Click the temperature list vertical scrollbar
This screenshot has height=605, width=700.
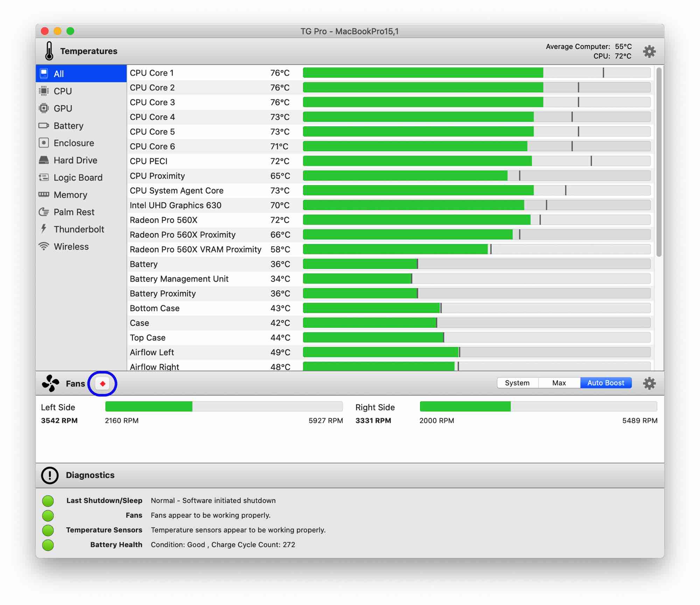pyautogui.click(x=659, y=162)
